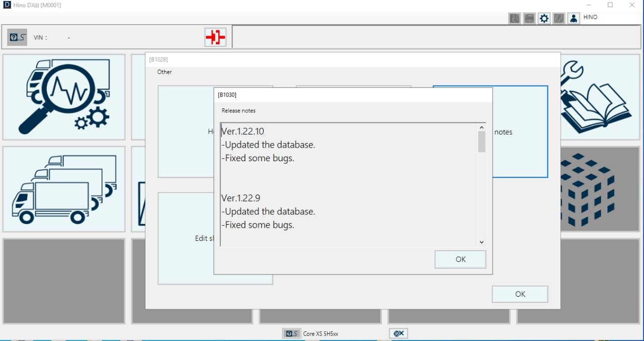Open the repair manual book-and-wrench tile
Viewport: 644px width, 341px height.
(597, 96)
